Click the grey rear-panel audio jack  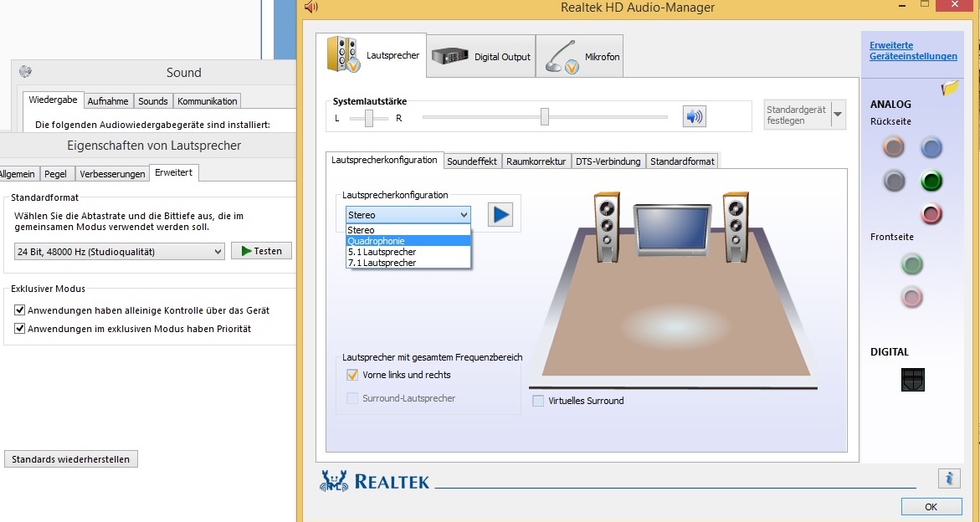coord(894,181)
